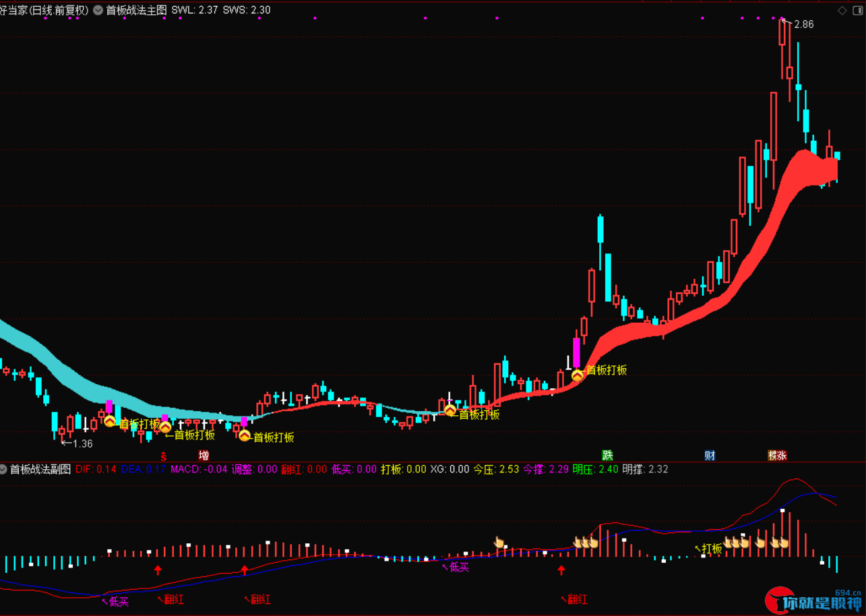Click the 1.36 low price label

point(83,443)
